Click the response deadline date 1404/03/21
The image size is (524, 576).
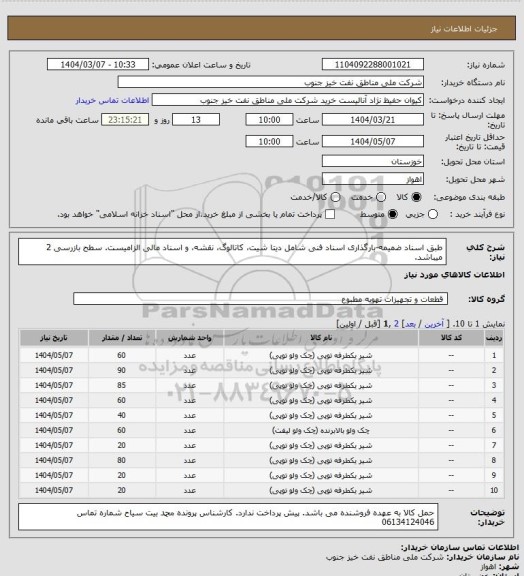(x=373, y=120)
